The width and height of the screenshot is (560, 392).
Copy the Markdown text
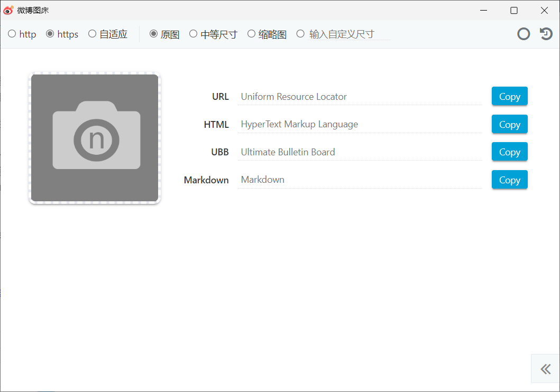(509, 180)
